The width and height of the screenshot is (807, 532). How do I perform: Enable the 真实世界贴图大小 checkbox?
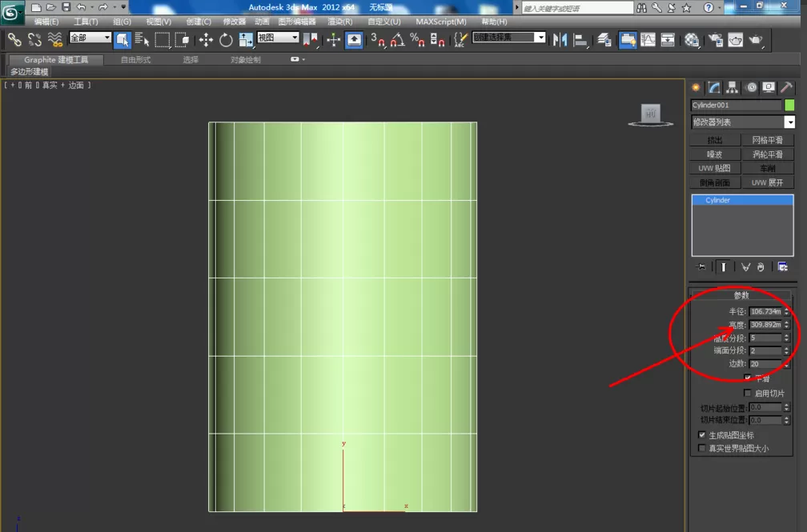coord(702,448)
